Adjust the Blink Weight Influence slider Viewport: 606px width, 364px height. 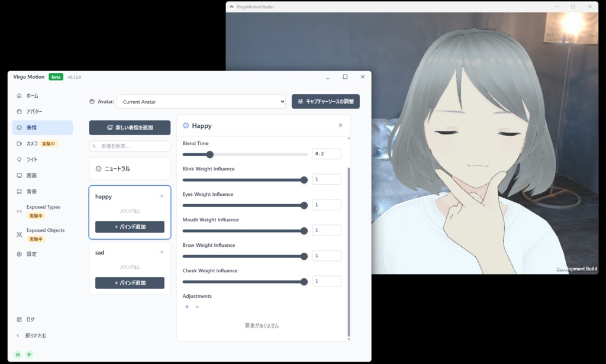(x=245, y=180)
